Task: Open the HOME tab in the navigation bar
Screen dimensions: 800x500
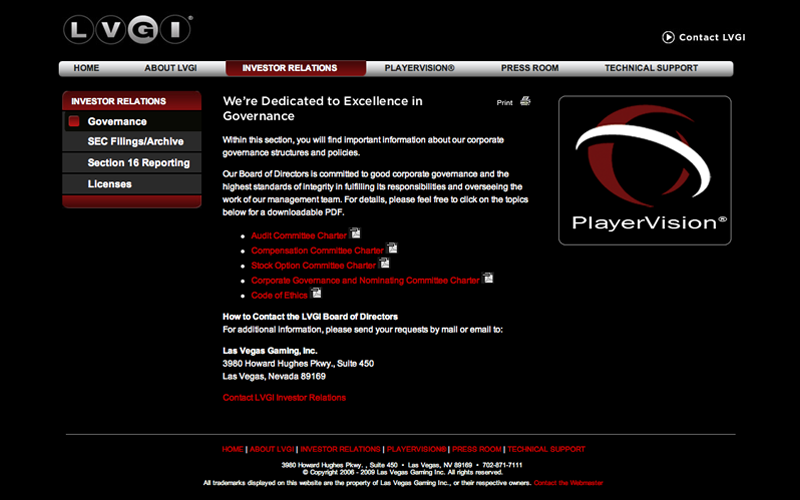Action: pyautogui.click(x=86, y=68)
